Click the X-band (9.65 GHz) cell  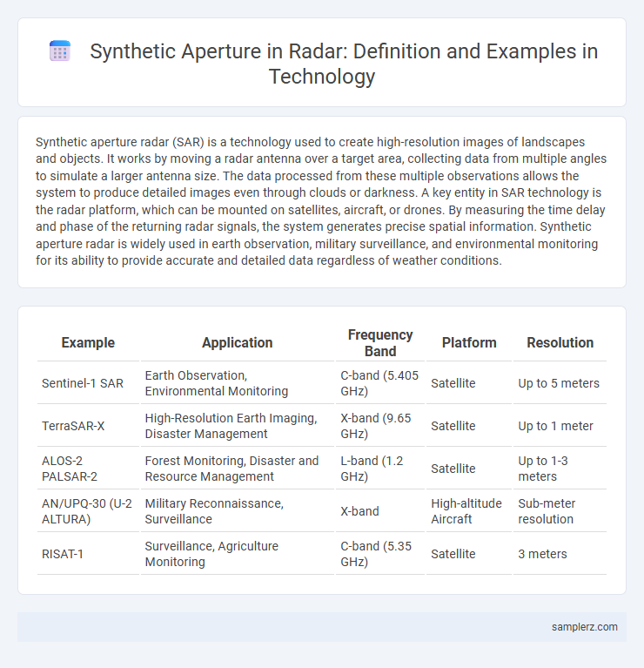coord(380,426)
